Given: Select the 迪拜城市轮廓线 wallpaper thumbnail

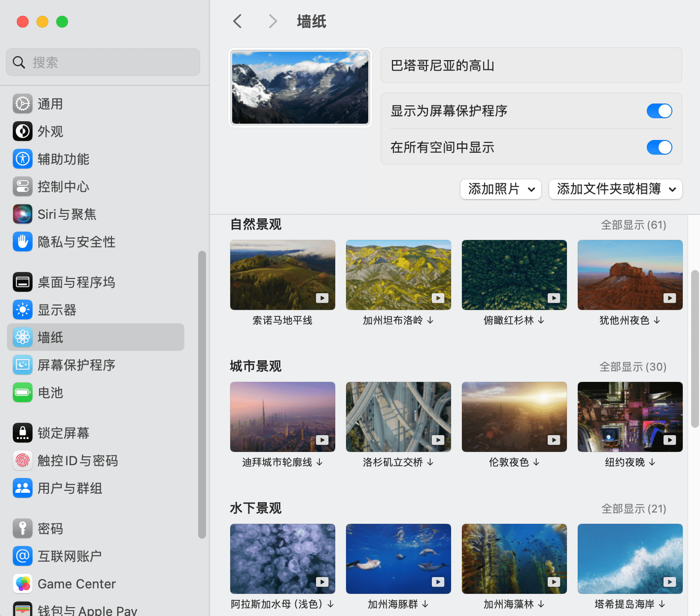Looking at the screenshot, I should 282,417.
